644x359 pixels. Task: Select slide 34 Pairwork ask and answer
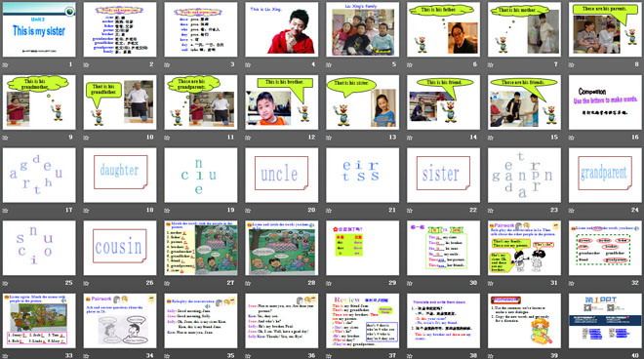click(x=120, y=320)
